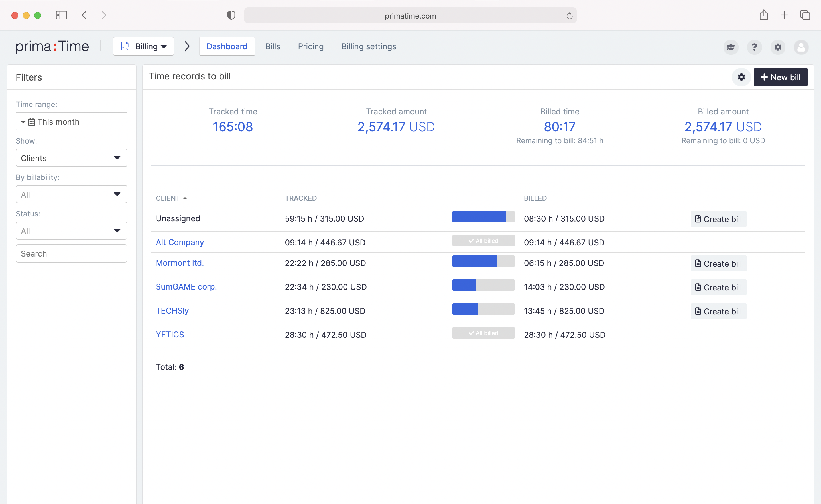This screenshot has width=821, height=504.
Task: Click the Filters Search input field
Action: [71, 254]
